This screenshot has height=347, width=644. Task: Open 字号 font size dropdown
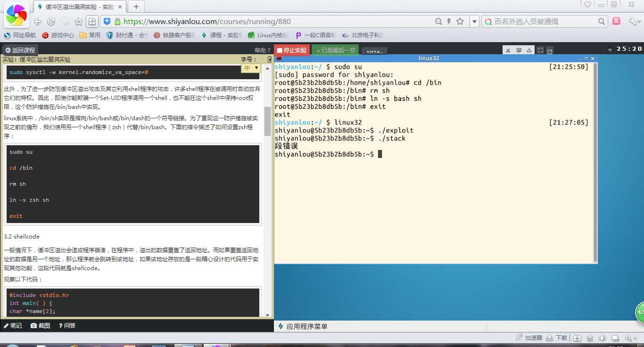coord(251,68)
